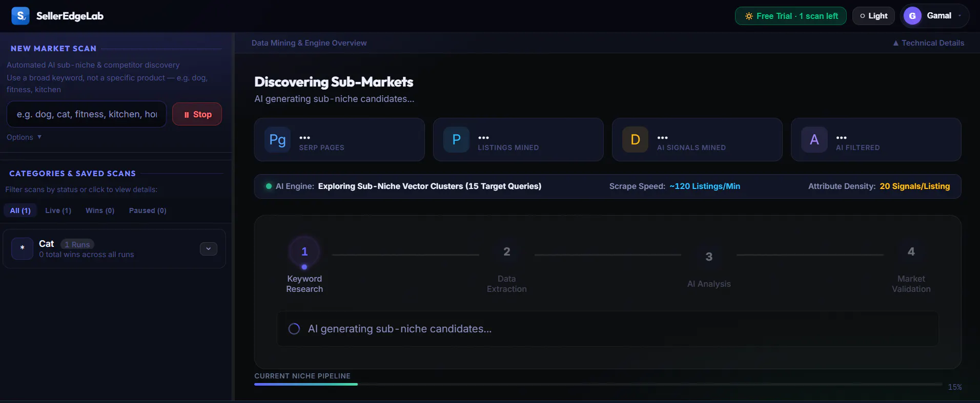Viewport: 980px width, 403px height.
Task: Click the D AI Signals Mined icon
Action: 635,140
